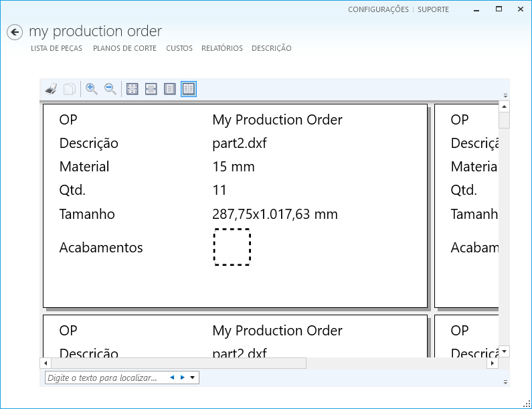Click the vertical scrollbar down arrow
The height and width of the screenshot is (409, 532).
coord(504,351)
